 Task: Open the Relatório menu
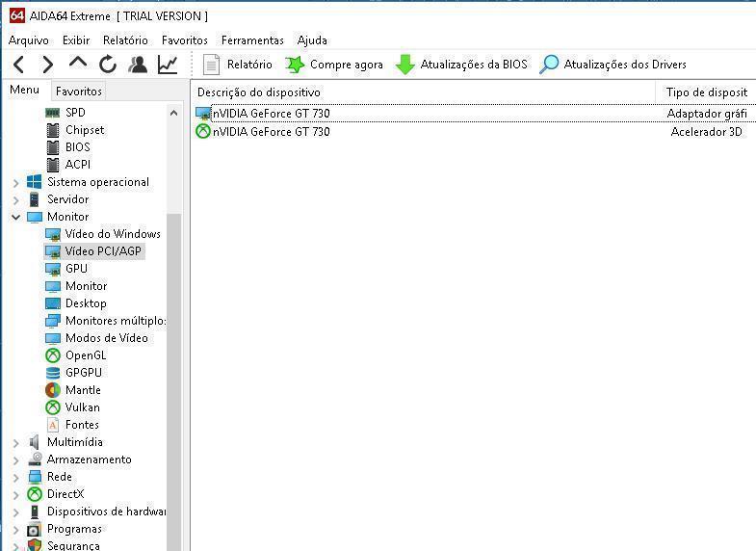(125, 40)
